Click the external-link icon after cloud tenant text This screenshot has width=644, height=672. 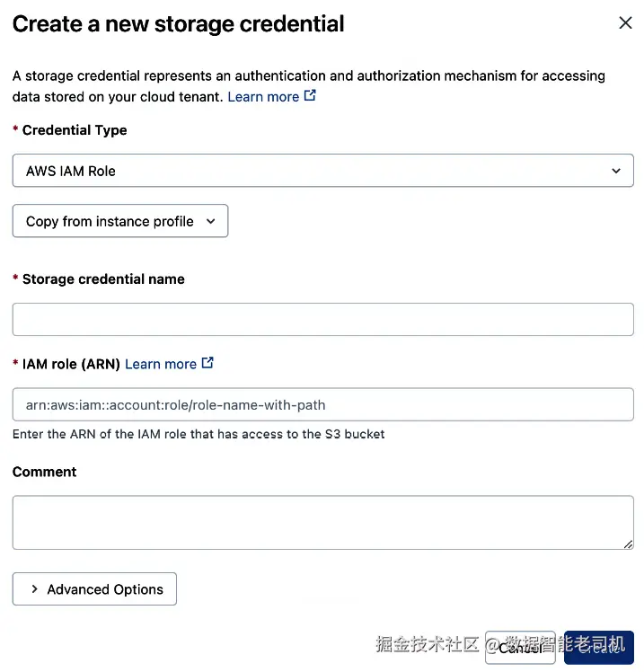[310, 95]
